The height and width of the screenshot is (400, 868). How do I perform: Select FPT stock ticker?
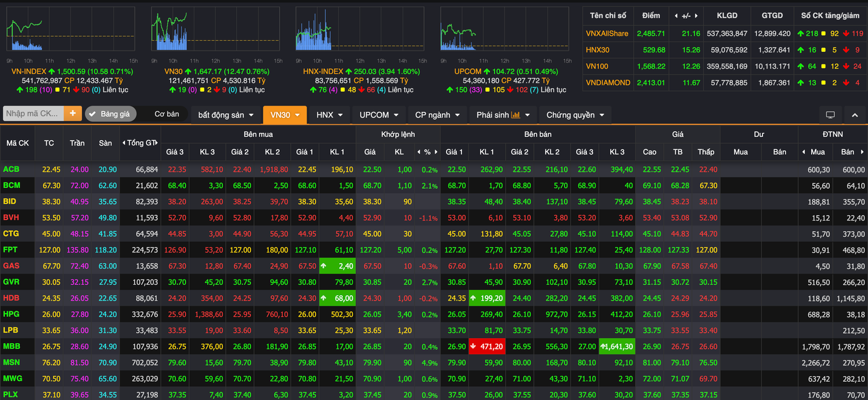(x=11, y=249)
